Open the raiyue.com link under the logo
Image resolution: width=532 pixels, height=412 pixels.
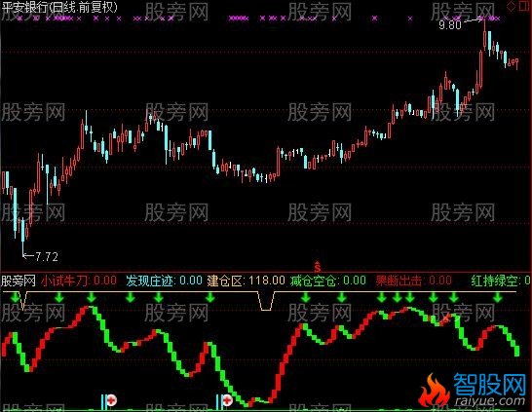[x=489, y=401]
